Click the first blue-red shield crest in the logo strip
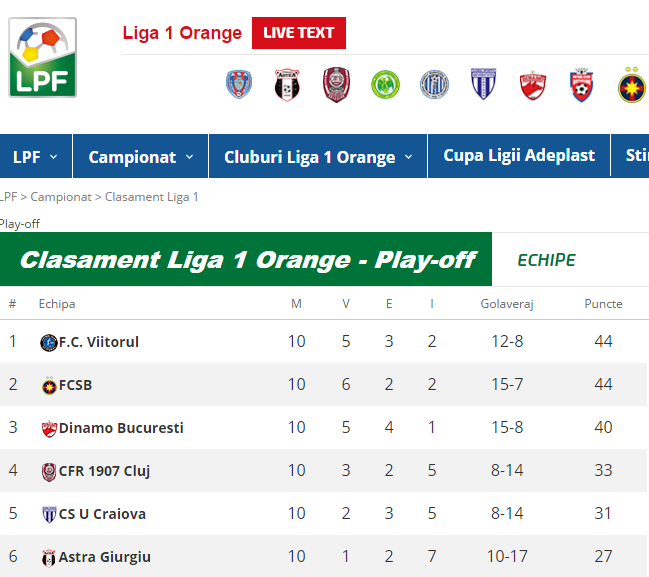 point(238,85)
